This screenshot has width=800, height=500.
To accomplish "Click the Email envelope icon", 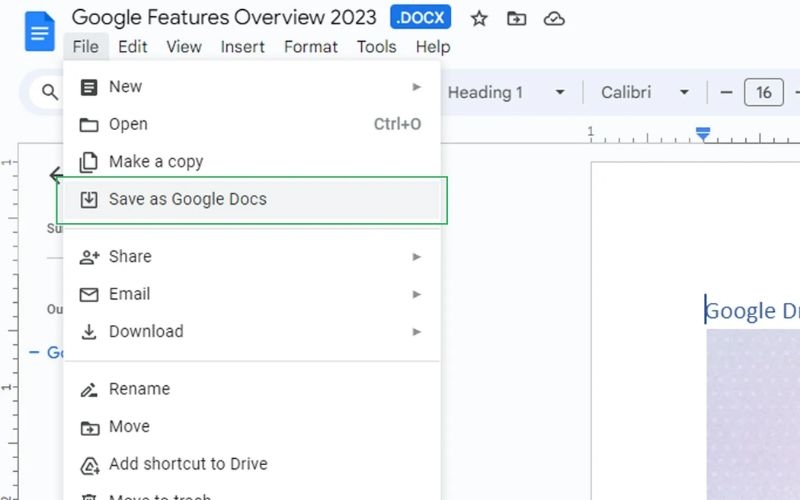I will point(89,294).
